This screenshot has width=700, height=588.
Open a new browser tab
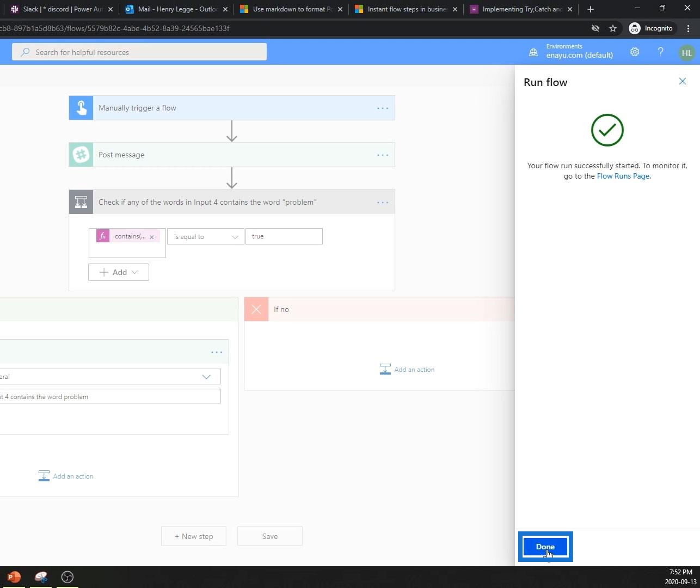591,9
